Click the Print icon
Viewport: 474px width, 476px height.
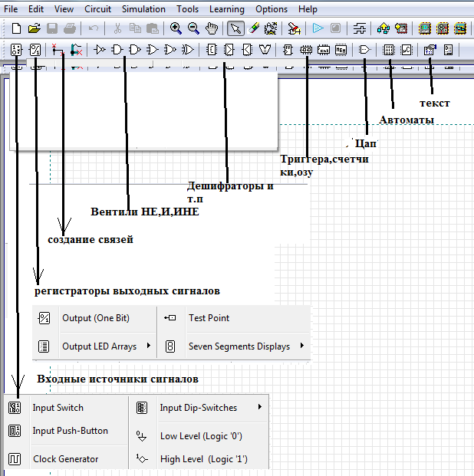70,28
